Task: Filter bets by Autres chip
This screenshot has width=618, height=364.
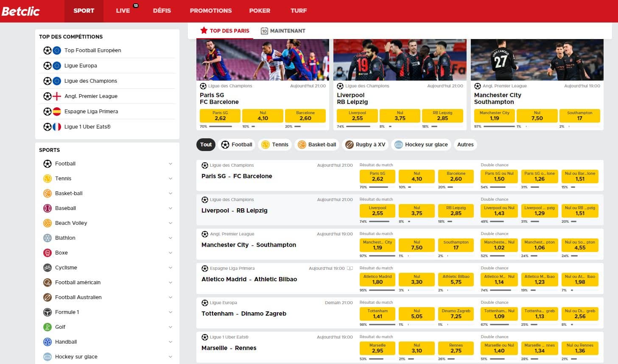Action: click(465, 145)
